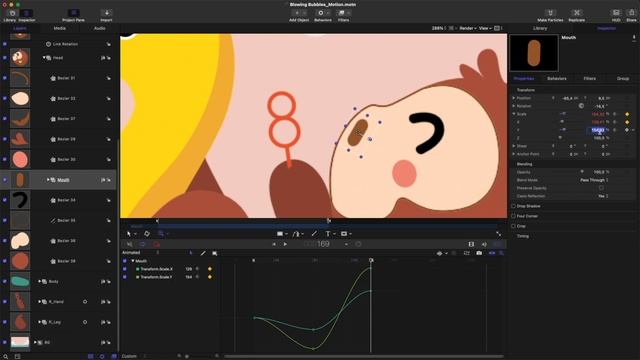The image size is (640, 360).
Task: Open the Blend Mode Pass Through dropdown
Action: [x=594, y=180]
